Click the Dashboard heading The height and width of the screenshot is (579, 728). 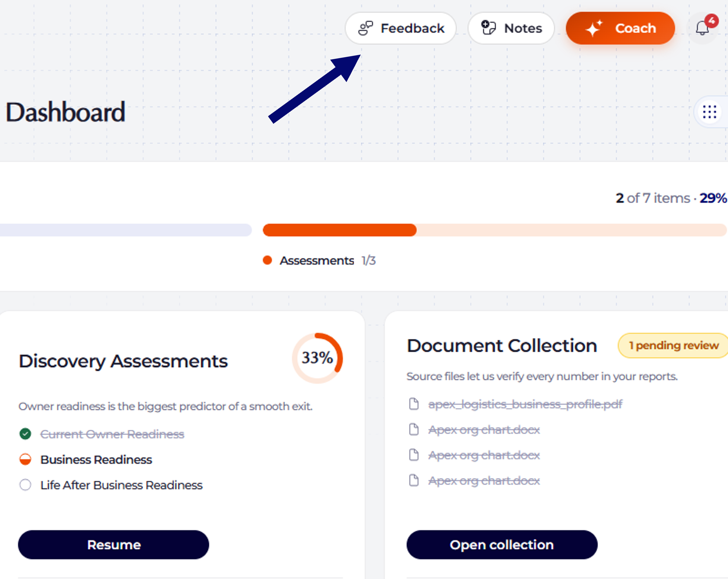click(x=66, y=112)
